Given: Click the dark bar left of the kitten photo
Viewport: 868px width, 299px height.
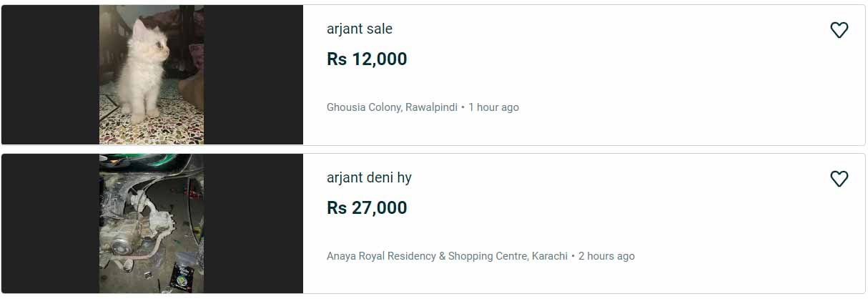Looking at the screenshot, I should (x=50, y=75).
